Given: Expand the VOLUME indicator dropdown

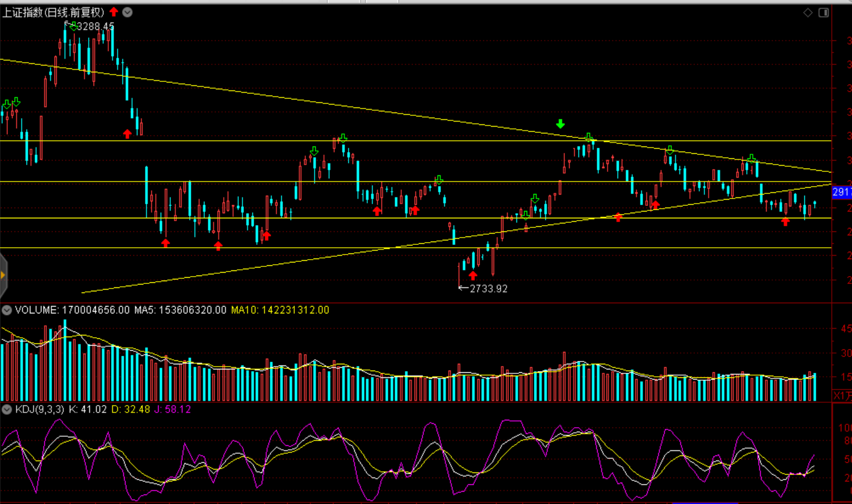Looking at the screenshot, I should pyautogui.click(x=7, y=310).
